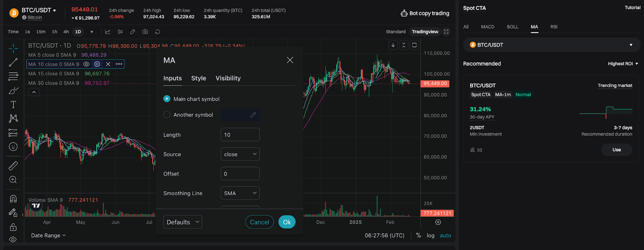Select the crosshair cursor tool

(x=13, y=48)
